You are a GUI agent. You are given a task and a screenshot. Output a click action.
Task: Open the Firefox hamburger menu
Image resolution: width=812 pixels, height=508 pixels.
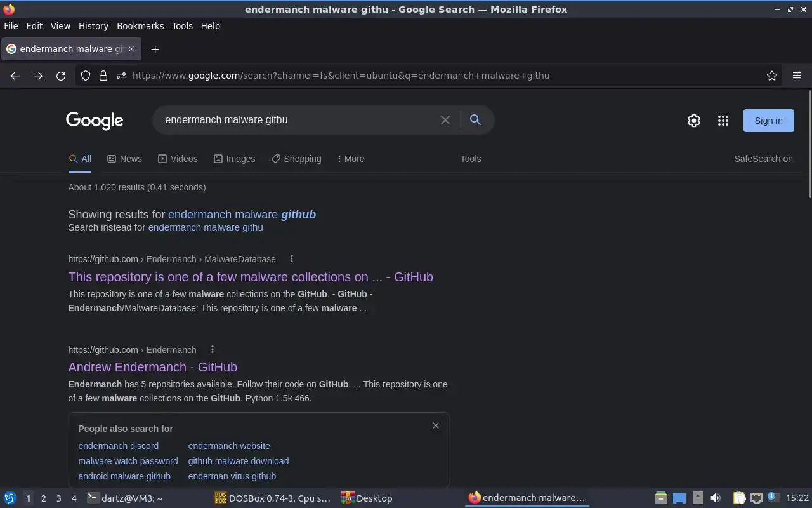[797, 76]
